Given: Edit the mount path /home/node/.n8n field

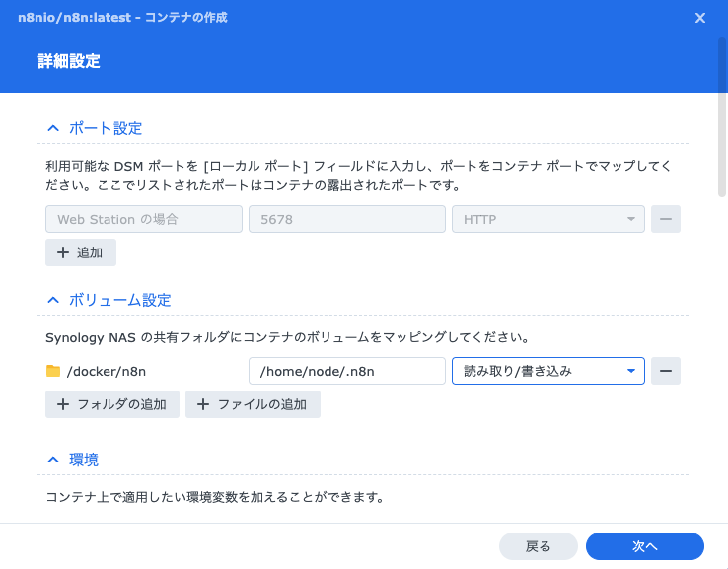Looking at the screenshot, I should click(346, 371).
